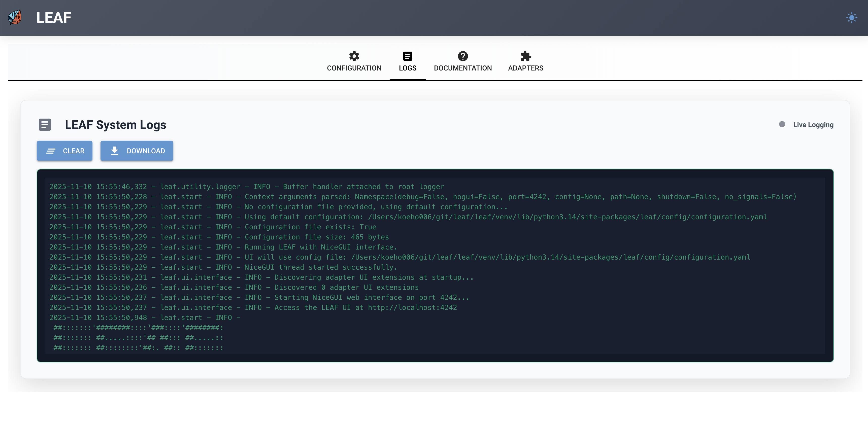
Task: Download the LEAF log file
Action: (x=137, y=151)
